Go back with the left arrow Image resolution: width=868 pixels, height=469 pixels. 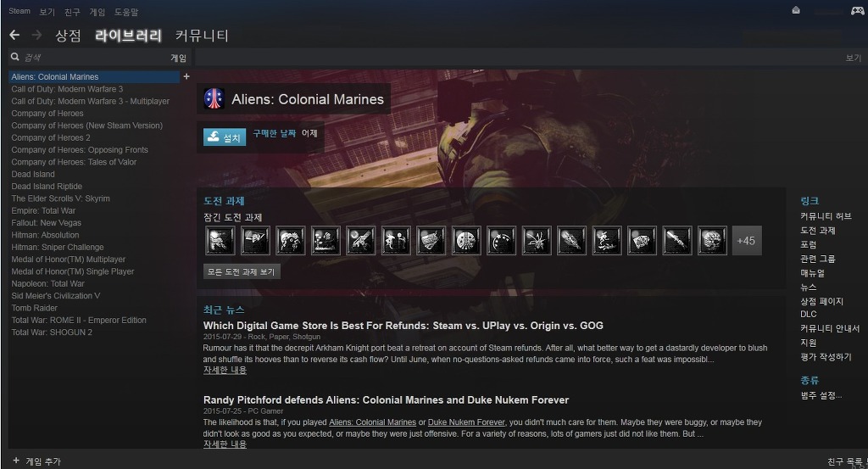tap(14, 36)
